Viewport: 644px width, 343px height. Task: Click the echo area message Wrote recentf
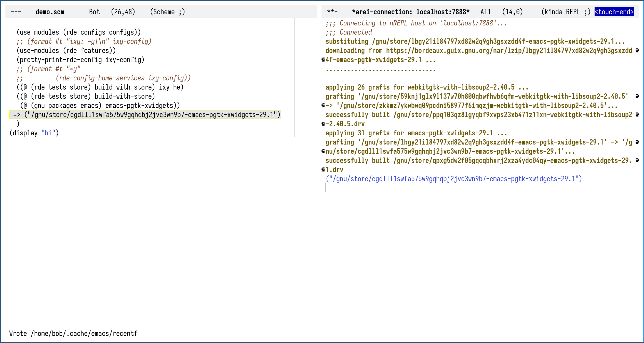pyautogui.click(x=73, y=334)
